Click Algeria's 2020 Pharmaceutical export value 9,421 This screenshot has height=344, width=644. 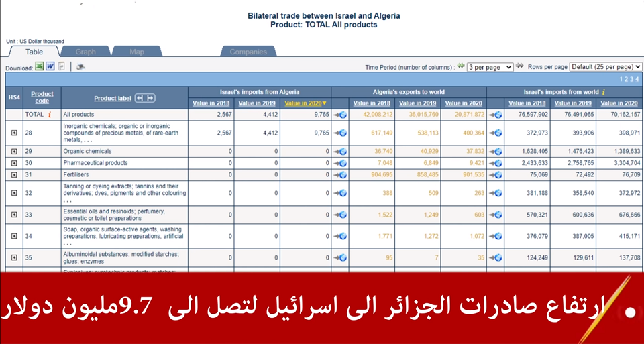click(x=476, y=162)
